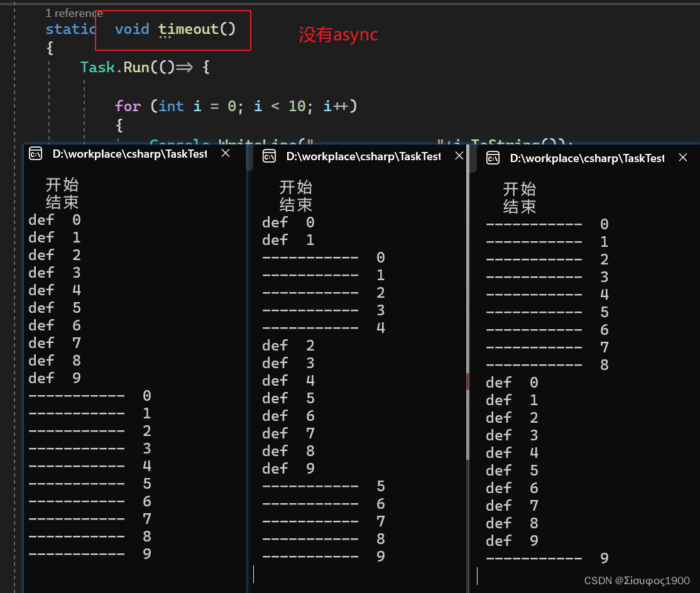Image resolution: width=700 pixels, height=593 pixels.
Task: Click the cmd icon on the middle console window
Action: click(x=270, y=158)
